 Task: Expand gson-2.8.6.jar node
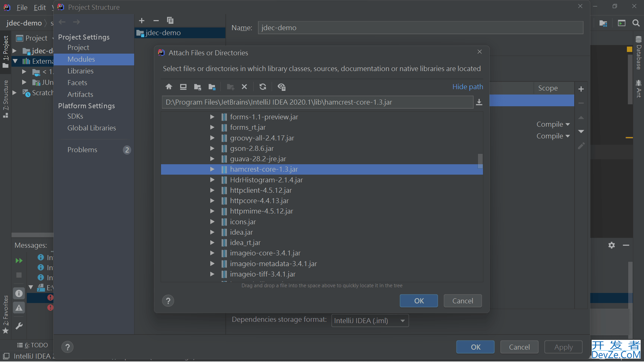(x=212, y=148)
